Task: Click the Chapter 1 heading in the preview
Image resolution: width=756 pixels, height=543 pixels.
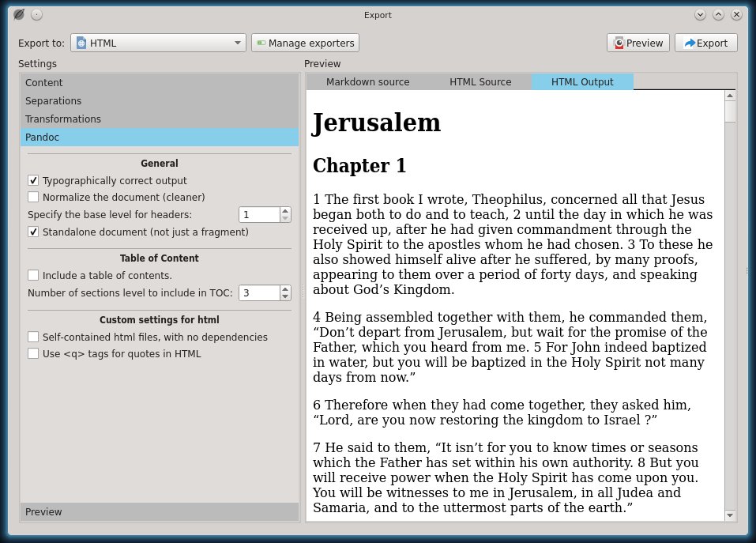Action: tap(359, 165)
